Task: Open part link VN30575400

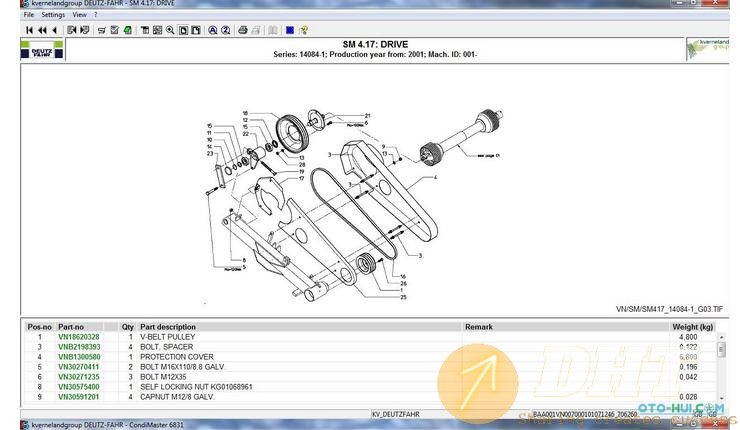Action: (x=79, y=387)
